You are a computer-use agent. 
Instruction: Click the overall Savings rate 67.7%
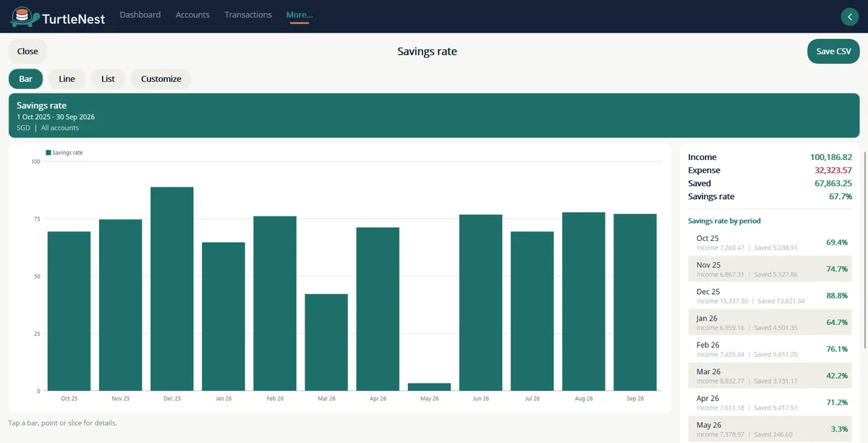[841, 196]
